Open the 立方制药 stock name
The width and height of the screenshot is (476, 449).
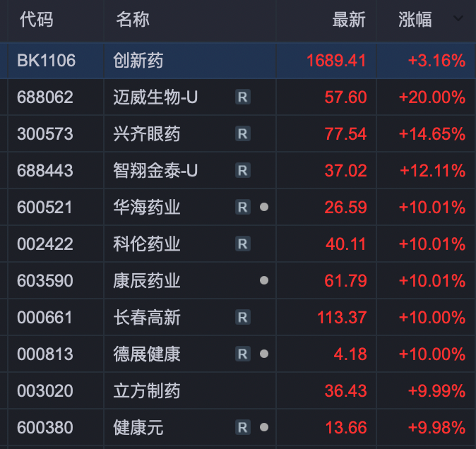click(x=147, y=390)
